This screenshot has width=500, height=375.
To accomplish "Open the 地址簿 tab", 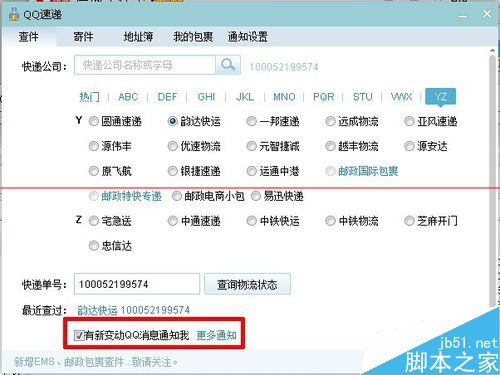I will click(138, 37).
